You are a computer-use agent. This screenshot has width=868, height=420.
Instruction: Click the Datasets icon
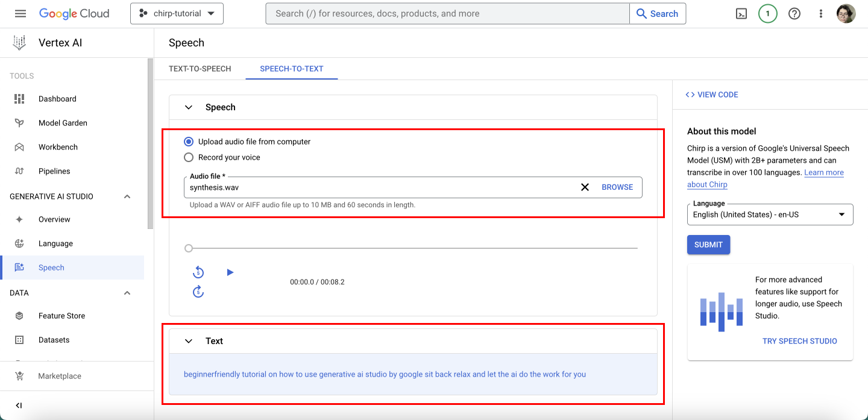click(19, 340)
